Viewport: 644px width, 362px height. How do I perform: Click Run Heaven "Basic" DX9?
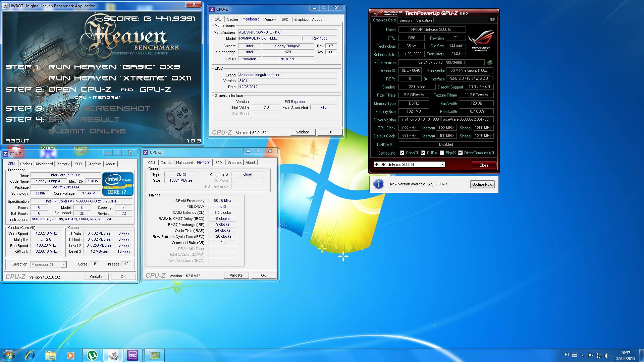(114, 67)
